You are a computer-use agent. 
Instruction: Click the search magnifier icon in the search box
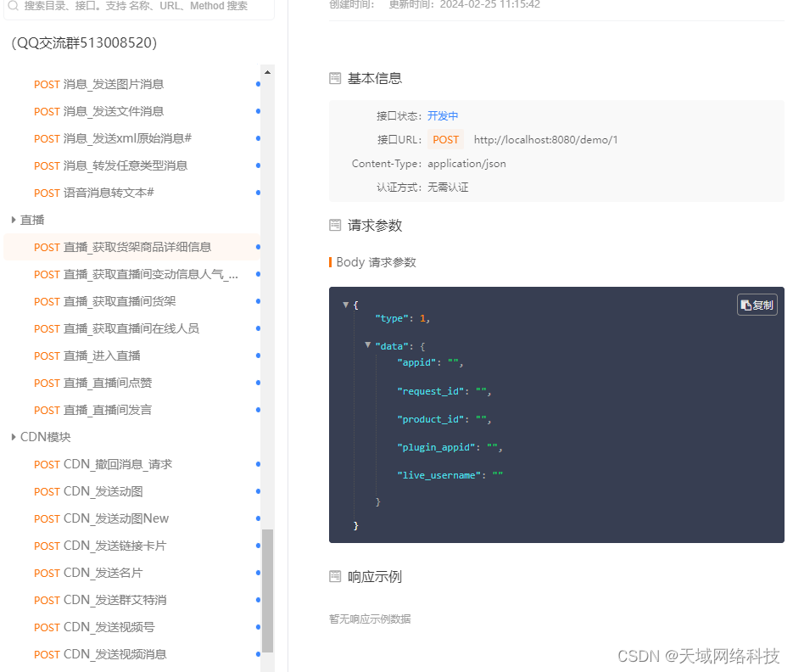[x=14, y=6]
